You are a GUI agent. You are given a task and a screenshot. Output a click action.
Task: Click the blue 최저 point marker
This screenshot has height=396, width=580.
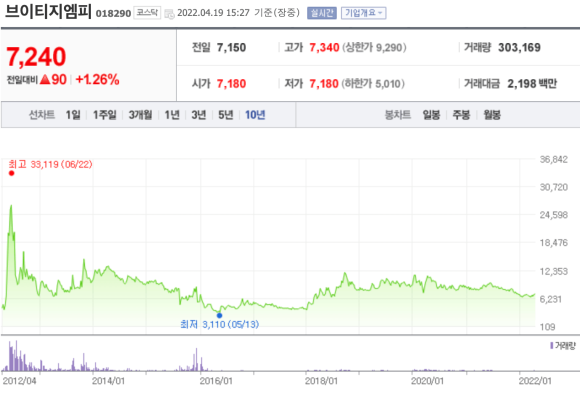219,315
